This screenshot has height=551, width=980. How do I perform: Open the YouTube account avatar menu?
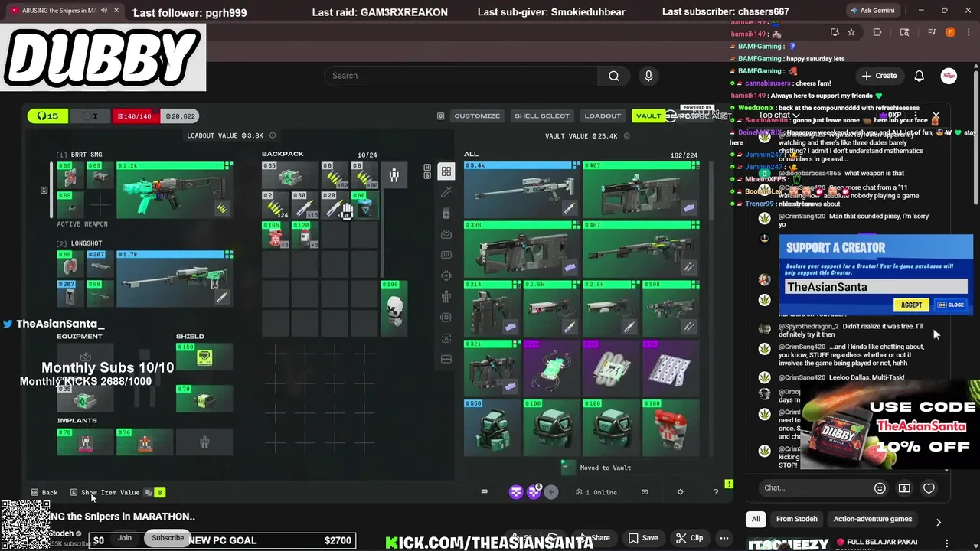pyautogui.click(x=949, y=76)
